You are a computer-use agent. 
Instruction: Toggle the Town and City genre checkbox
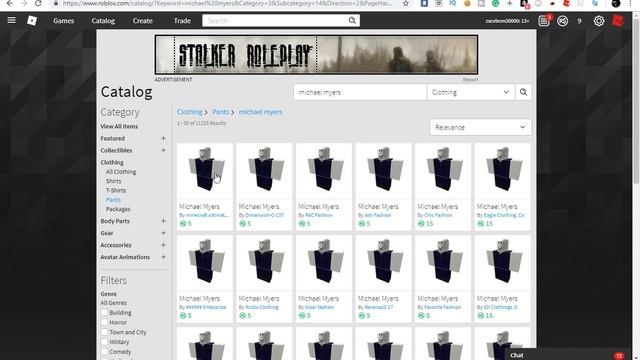pyautogui.click(x=104, y=332)
